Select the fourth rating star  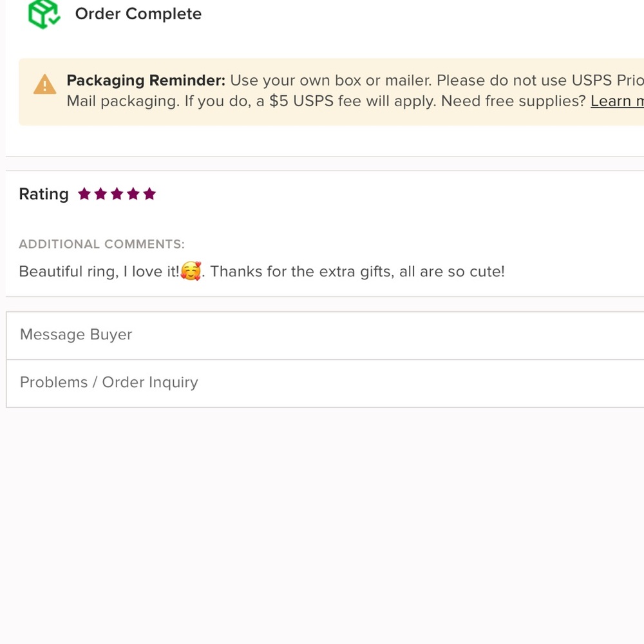pos(133,194)
